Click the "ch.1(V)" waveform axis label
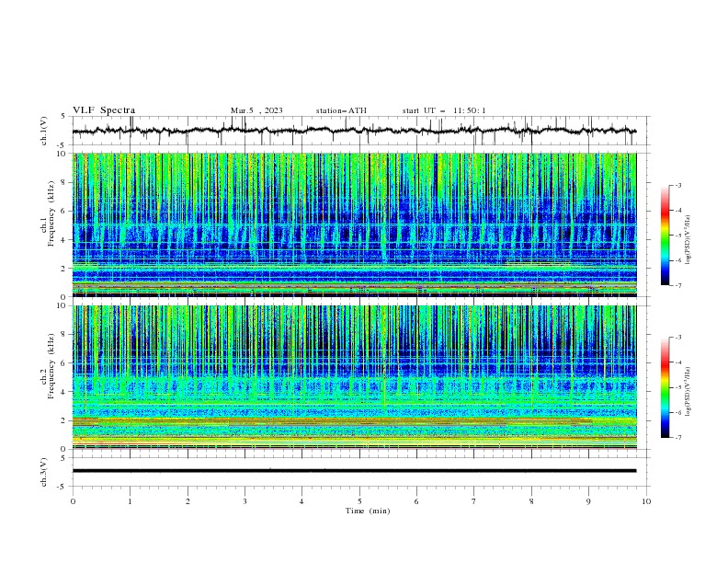The image size is (728, 563). 44,131
